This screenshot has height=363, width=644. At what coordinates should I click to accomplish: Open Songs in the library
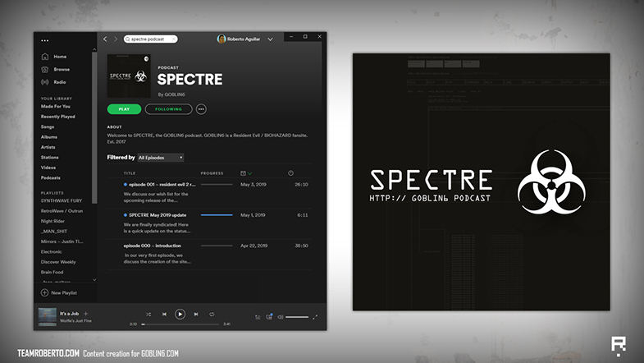(48, 127)
